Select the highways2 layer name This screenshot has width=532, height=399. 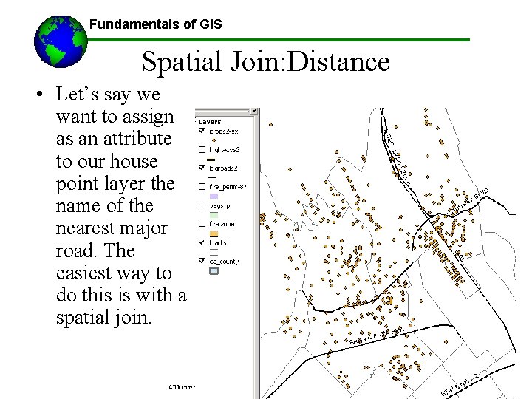225,149
